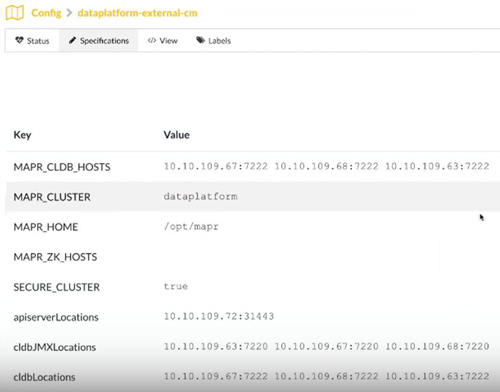Click the breadcrumb chevron after Config
This screenshot has width=500, height=392.
[69, 13]
